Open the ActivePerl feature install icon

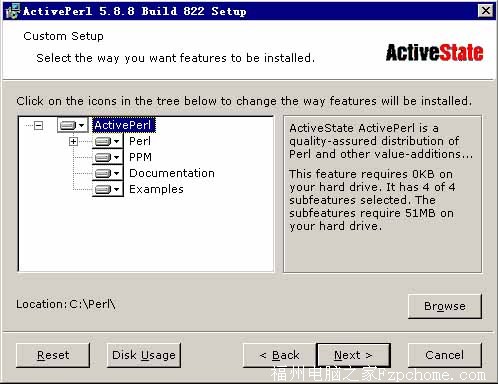click(72, 125)
